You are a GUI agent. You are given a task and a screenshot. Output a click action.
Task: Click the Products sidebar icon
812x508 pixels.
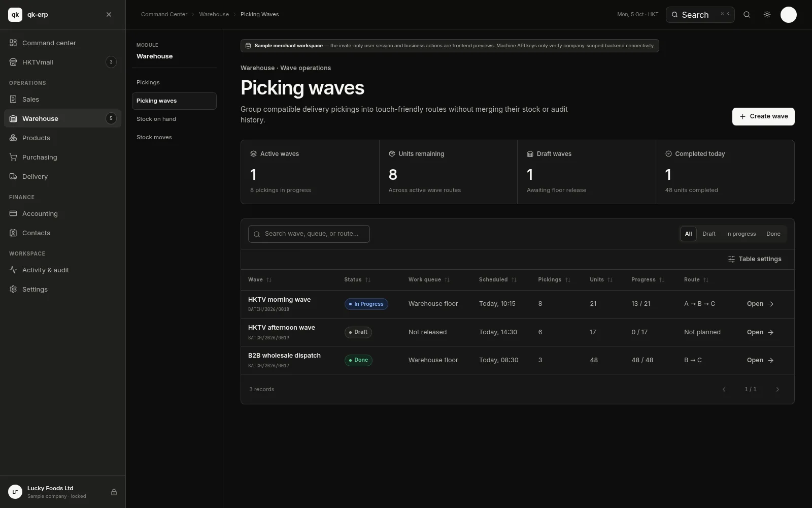click(13, 138)
